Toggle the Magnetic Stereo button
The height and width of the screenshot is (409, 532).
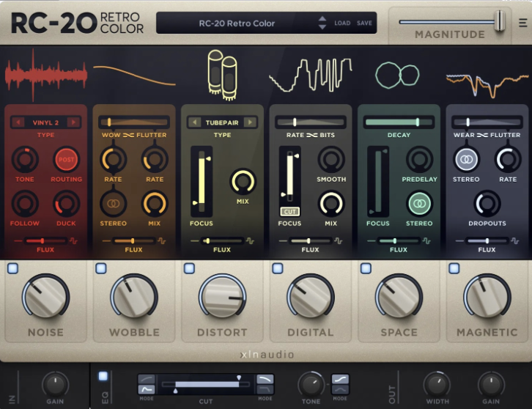tap(467, 160)
